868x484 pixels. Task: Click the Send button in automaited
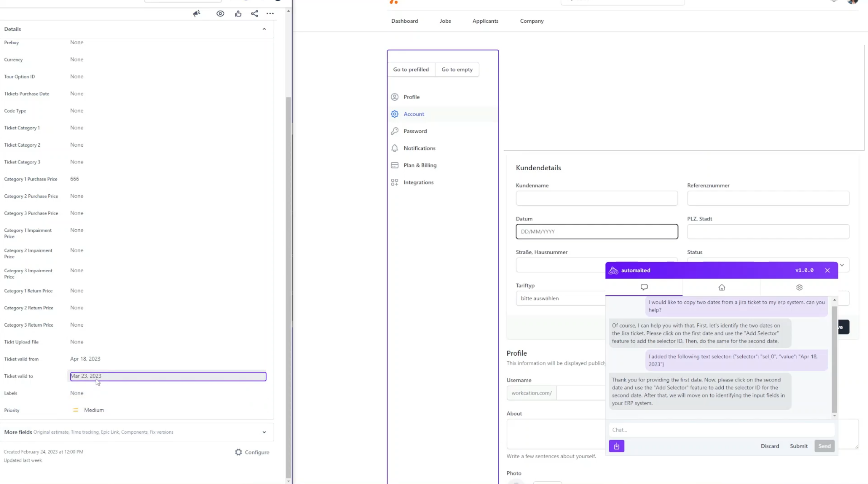[x=824, y=446]
